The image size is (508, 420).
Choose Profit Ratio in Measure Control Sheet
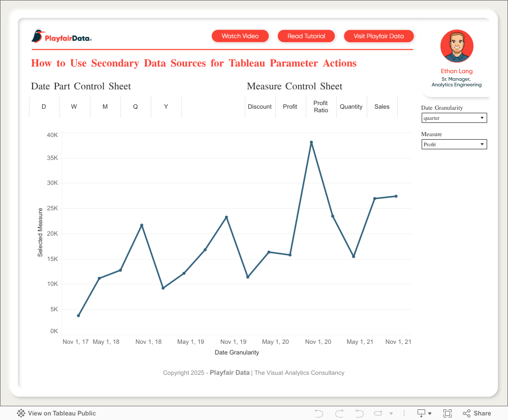321,107
